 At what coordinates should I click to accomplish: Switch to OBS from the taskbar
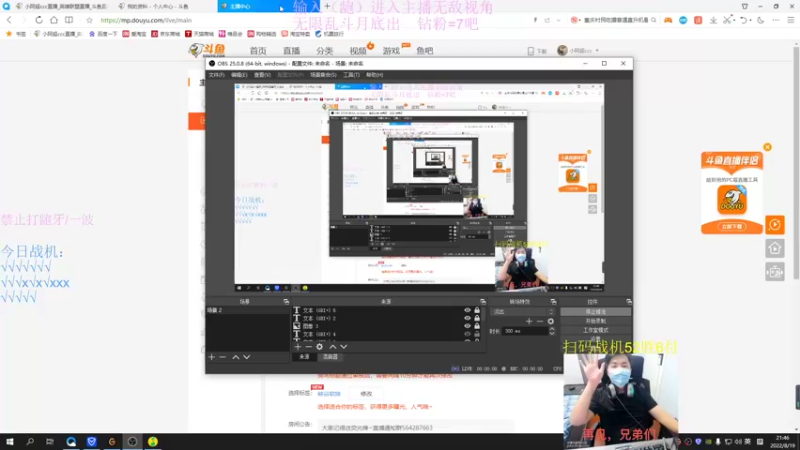point(132,441)
